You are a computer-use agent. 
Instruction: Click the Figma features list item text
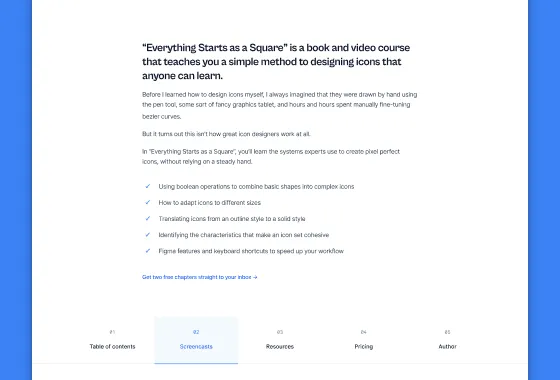[251, 251]
